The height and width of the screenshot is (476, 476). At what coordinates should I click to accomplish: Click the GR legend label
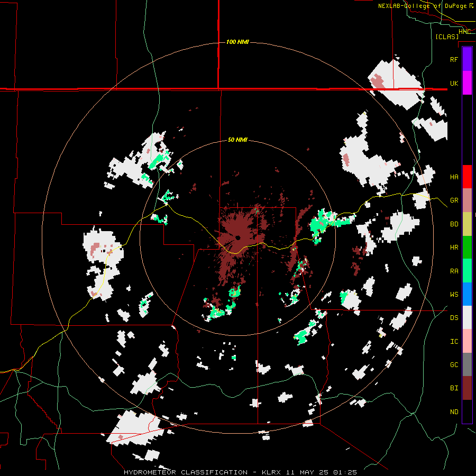[454, 200]
